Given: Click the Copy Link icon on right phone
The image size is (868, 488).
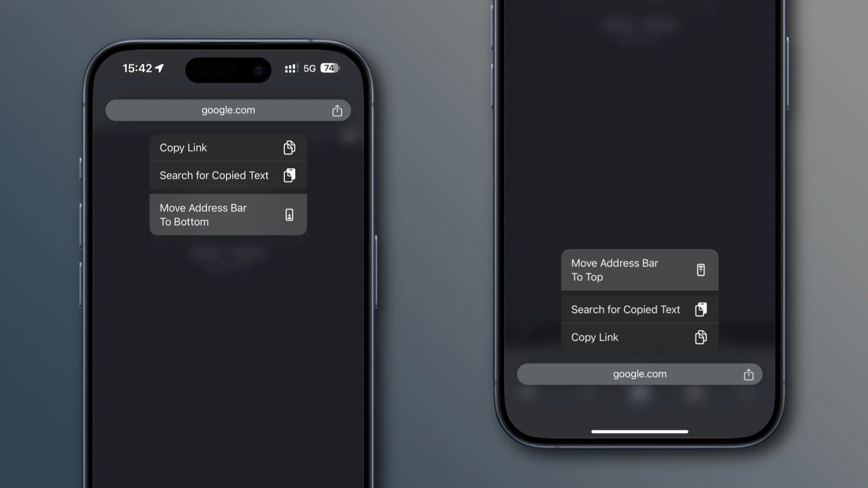Looking at the screenshot, I should click(700, 337).
